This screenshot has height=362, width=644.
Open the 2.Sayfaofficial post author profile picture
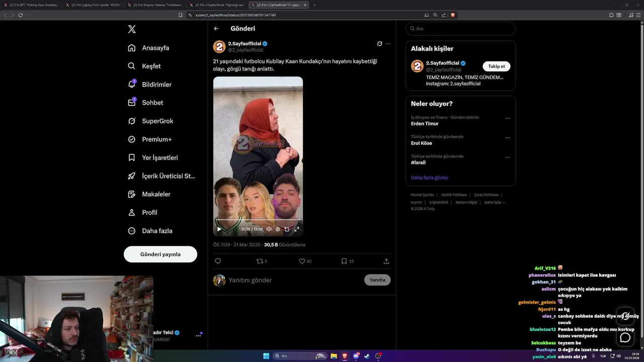pos(219,47)
